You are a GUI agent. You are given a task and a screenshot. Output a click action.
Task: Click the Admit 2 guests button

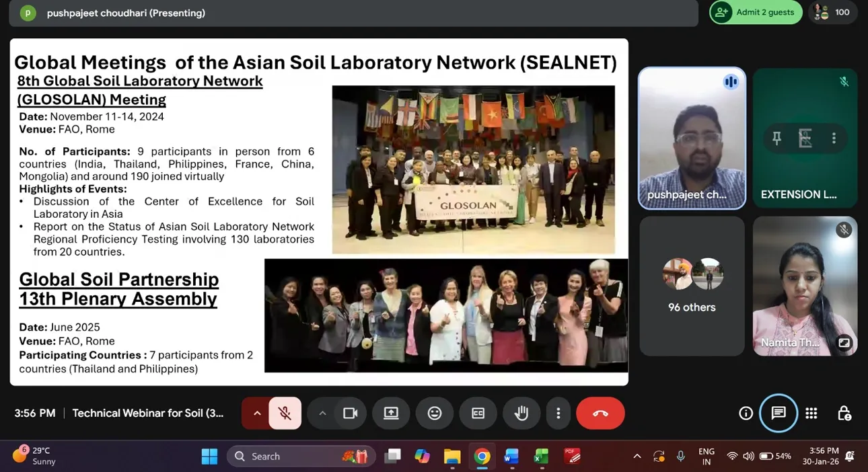[x=756, y=12]
